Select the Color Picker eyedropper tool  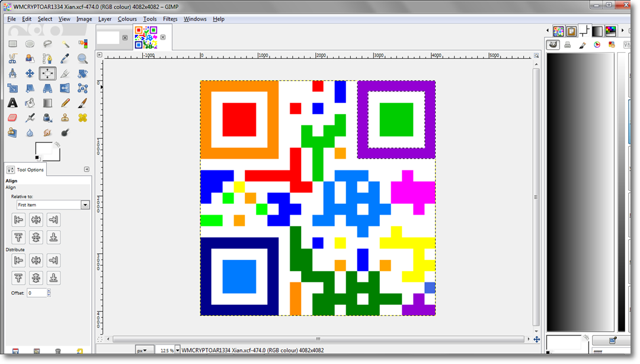pos(65,59)
